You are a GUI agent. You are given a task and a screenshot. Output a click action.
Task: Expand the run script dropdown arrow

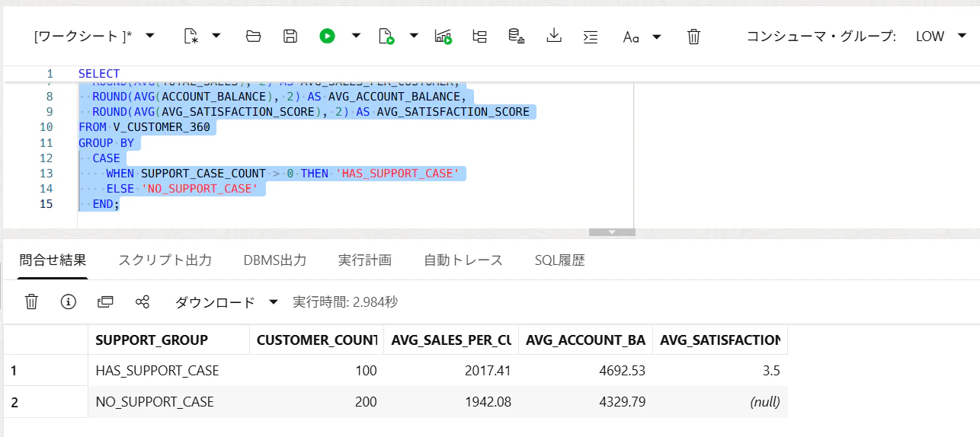[414, 36]
